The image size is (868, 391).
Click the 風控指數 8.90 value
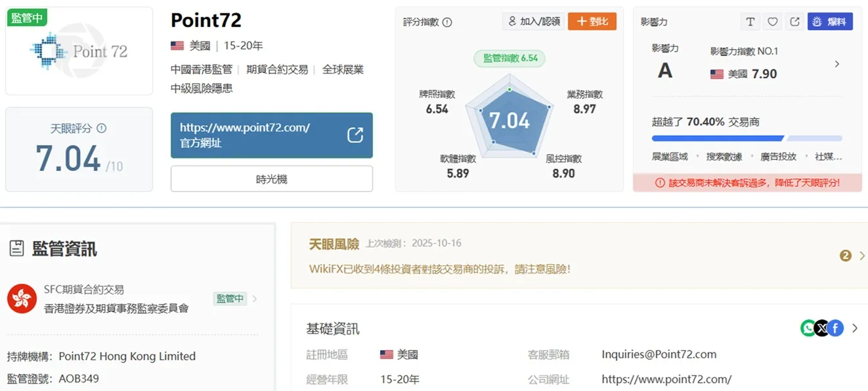point(563,173)
